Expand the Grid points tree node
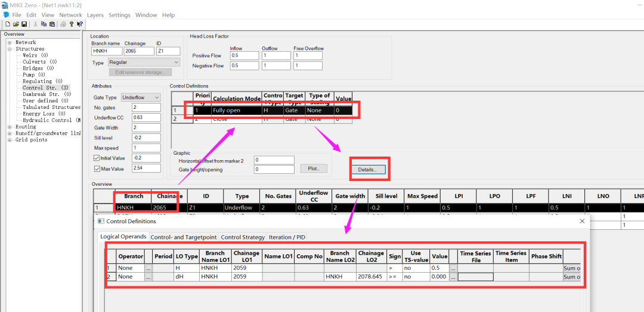The width and height of the screenshot is (644, 312). (x=10, y=140)
